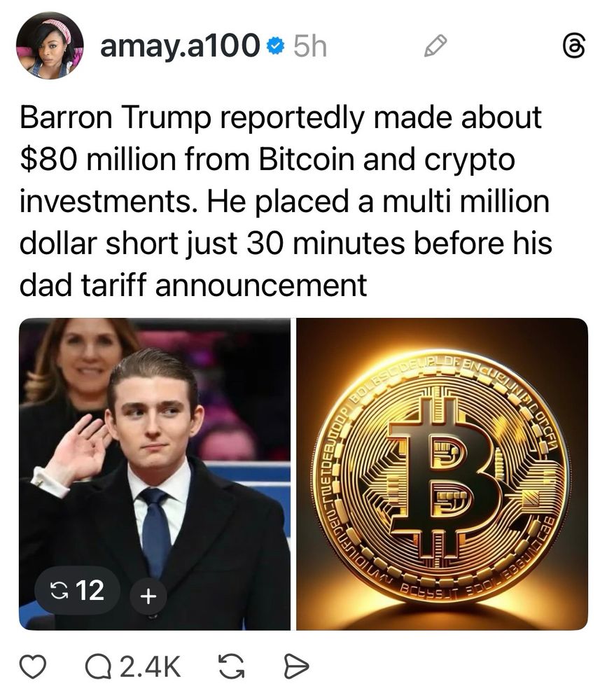Click the repost arrows inside the 12 pill

pos(57,591)
